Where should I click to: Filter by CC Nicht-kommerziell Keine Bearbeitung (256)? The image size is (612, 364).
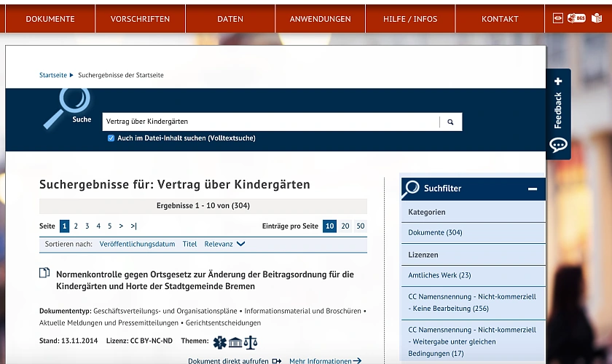[x=473, y=303]
